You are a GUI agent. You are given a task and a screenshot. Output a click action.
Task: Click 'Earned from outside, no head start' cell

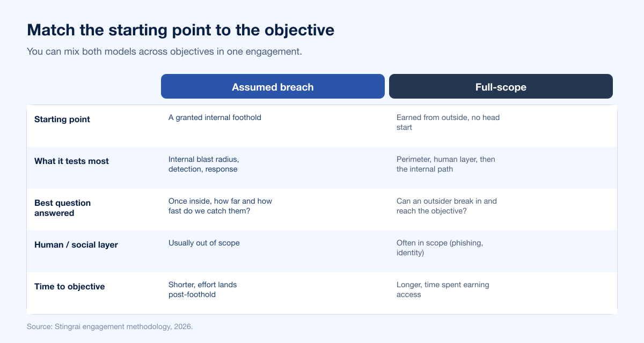[448, 122]
